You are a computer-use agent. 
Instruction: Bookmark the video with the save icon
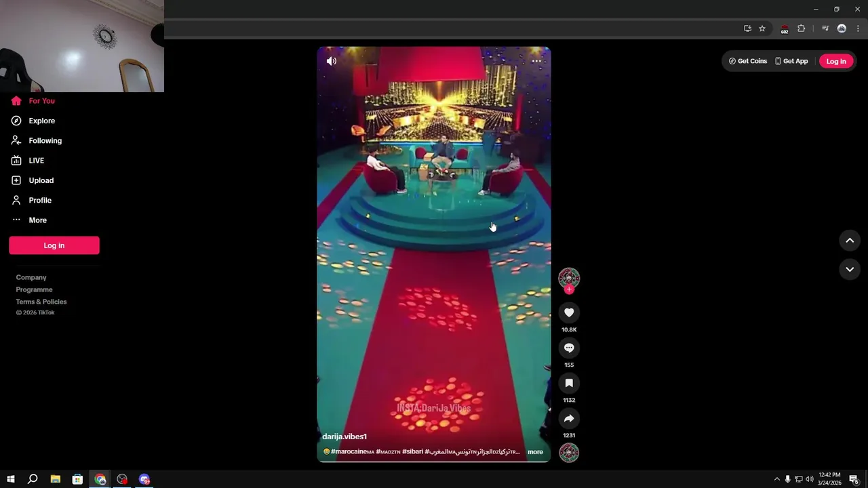click(569, 383)
